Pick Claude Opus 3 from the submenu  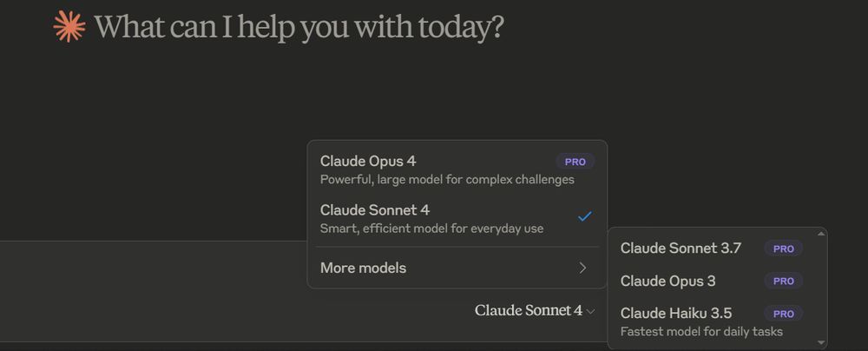click(667, 281)
